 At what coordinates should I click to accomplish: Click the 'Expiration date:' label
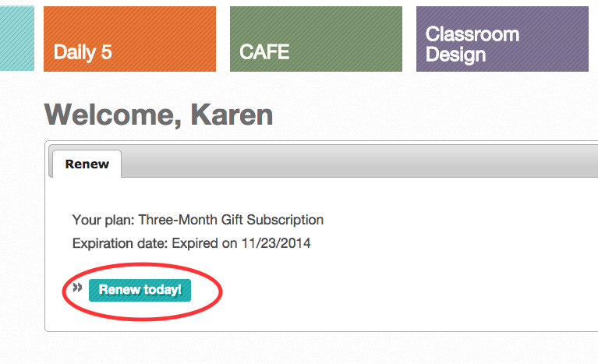tap(120, 243)
